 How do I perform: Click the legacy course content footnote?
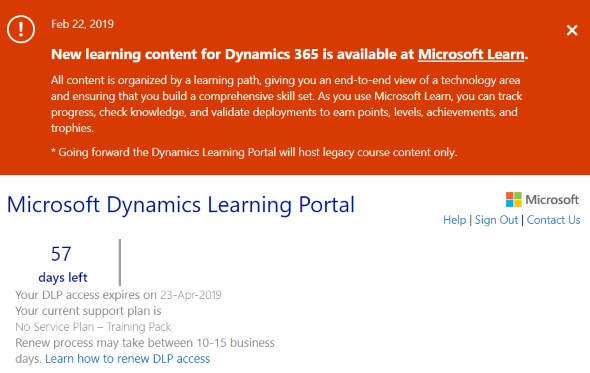click(254, 152)
